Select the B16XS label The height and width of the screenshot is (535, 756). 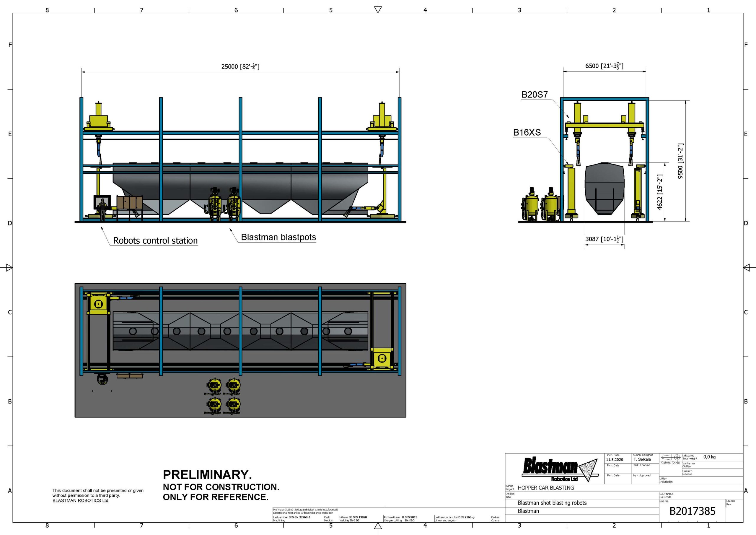[527, 132]
